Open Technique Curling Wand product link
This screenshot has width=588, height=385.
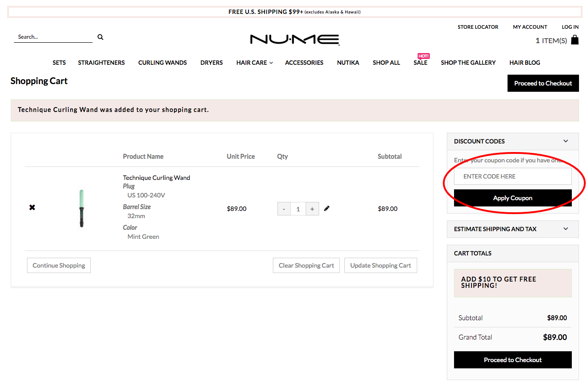tap(156, 178)
